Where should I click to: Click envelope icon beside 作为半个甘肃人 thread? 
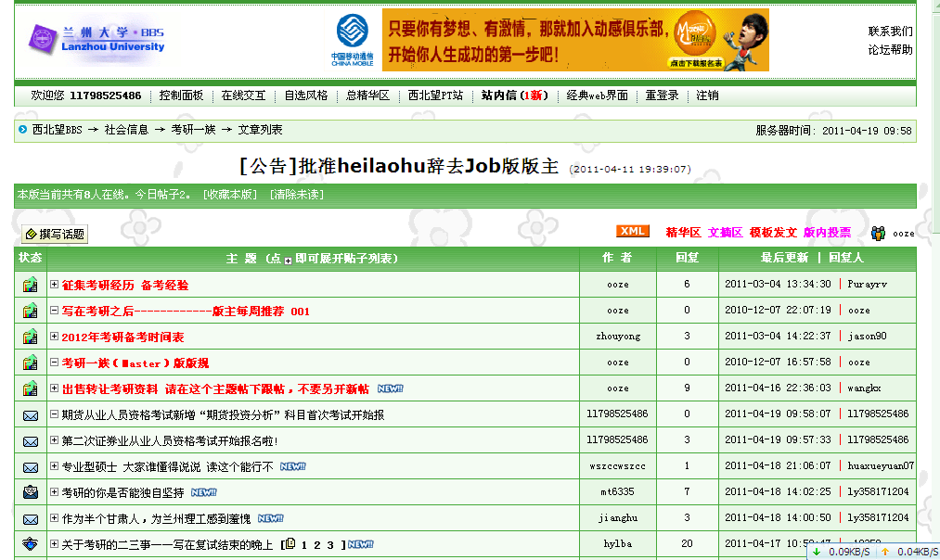click(31, 519)
